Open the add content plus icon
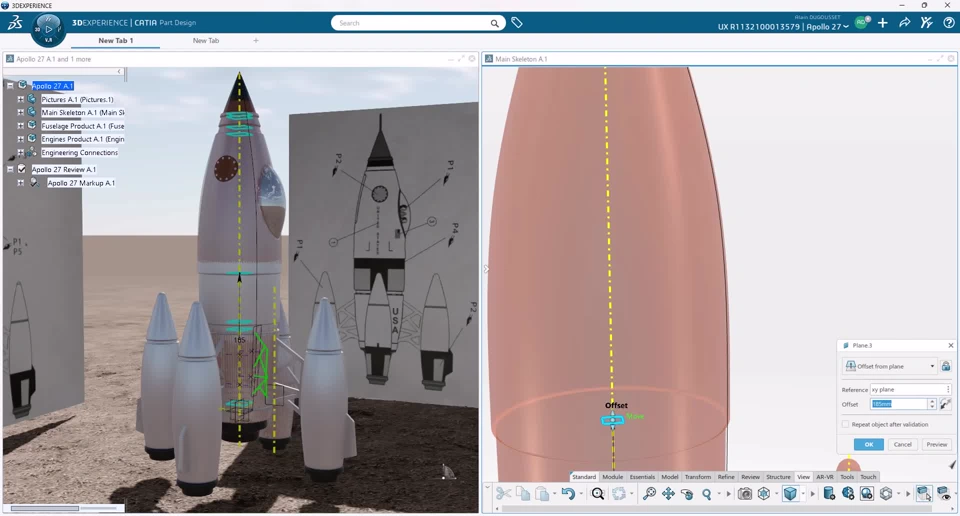The image size is (960, 516). click(x=882, y=23)
